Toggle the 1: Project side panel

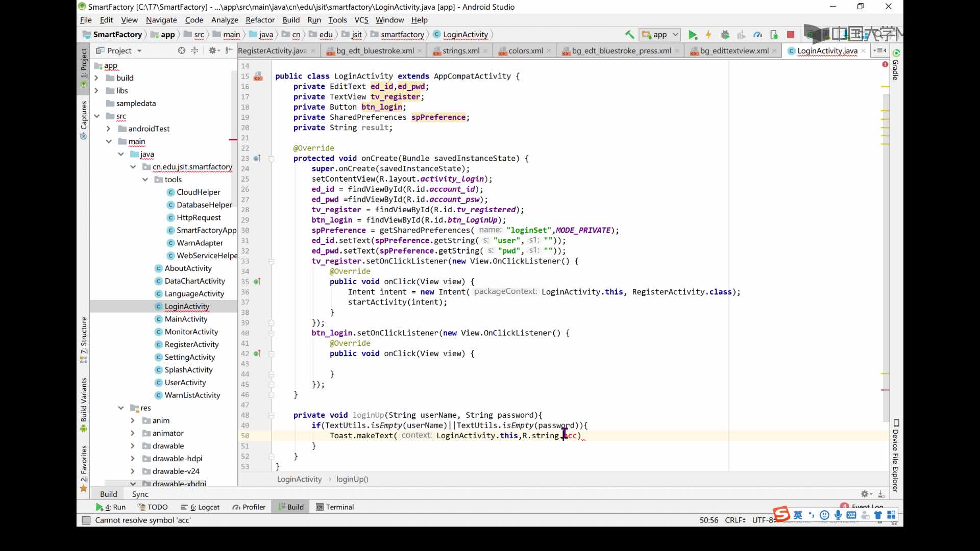[x=84, y=68]
